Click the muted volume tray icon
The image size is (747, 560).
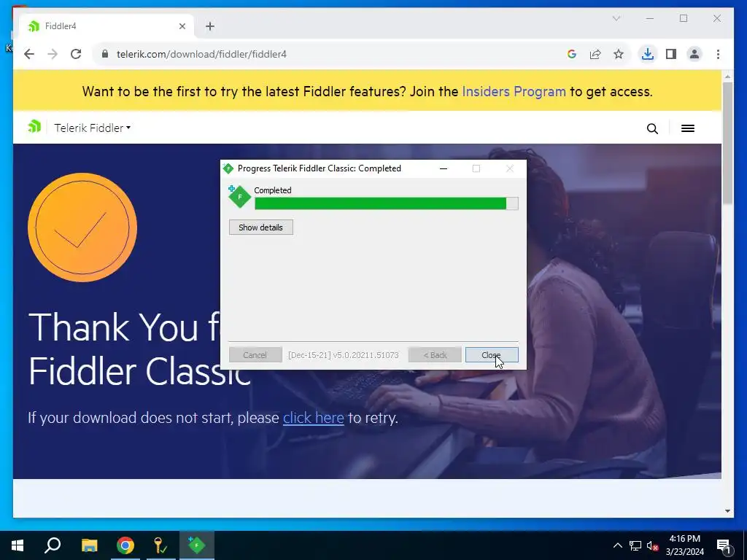pos(653,545)
